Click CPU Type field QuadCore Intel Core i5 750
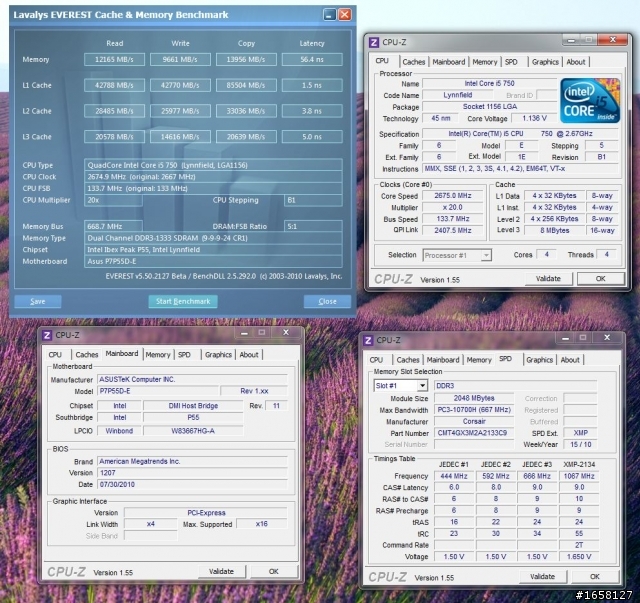The image size is (640, 603). (x=213, y=165)
